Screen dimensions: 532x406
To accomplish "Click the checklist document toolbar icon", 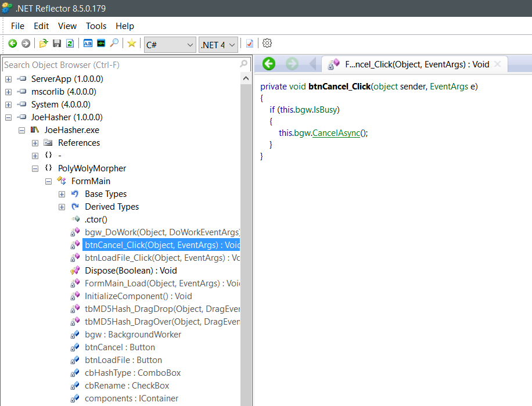I will tap(250, 44).
